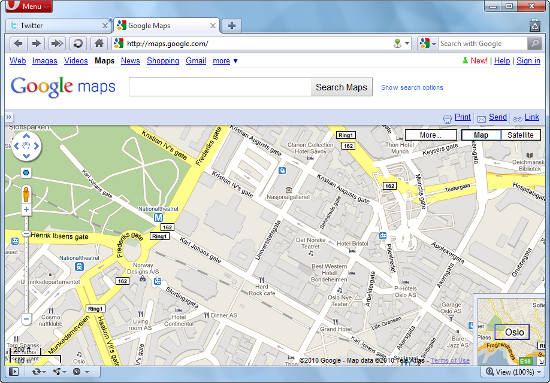Open the Opera Link sync icon
The image size is (550, 383).
pos(39,371)
